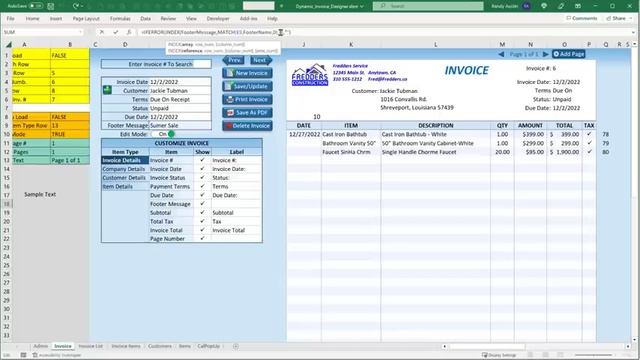Click the Prev invoice arrow button
Image resolution: width=640 pixels, height=360 pixels.
point(233,60)
